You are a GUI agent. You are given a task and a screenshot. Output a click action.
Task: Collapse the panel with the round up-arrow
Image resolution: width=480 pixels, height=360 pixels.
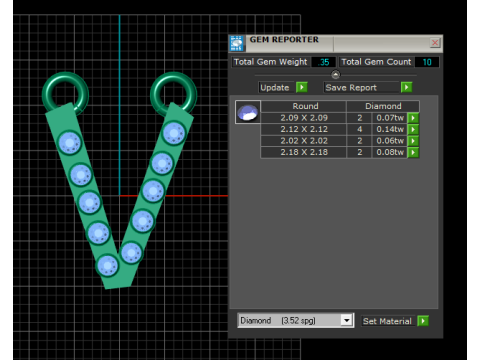pyautogui.click(x=336, y=74)
